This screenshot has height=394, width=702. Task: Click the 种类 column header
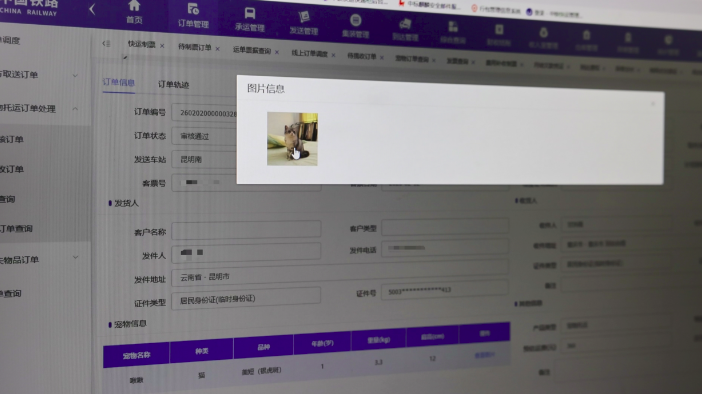pos(201,351)
